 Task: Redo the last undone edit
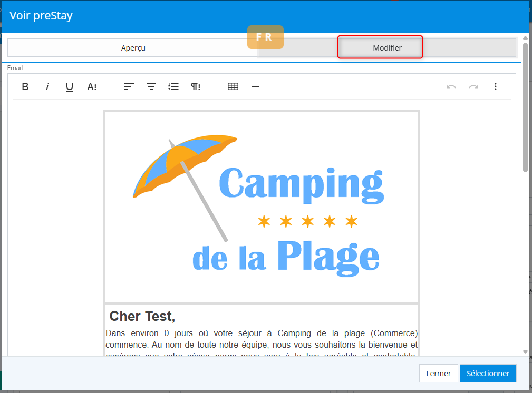tap(473, 87)
